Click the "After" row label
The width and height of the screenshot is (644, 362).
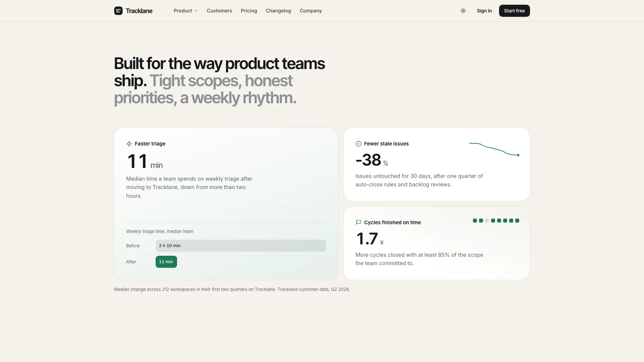click(131, 262)
